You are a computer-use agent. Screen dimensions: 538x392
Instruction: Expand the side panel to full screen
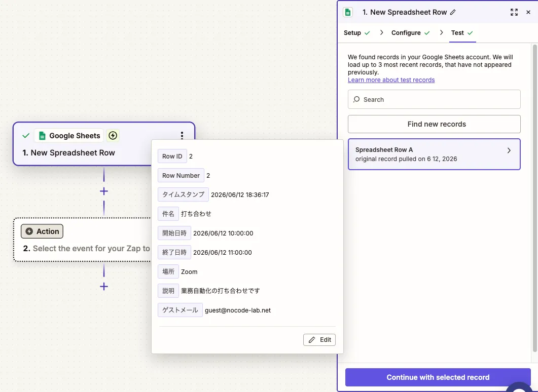[x=514, y=12]
